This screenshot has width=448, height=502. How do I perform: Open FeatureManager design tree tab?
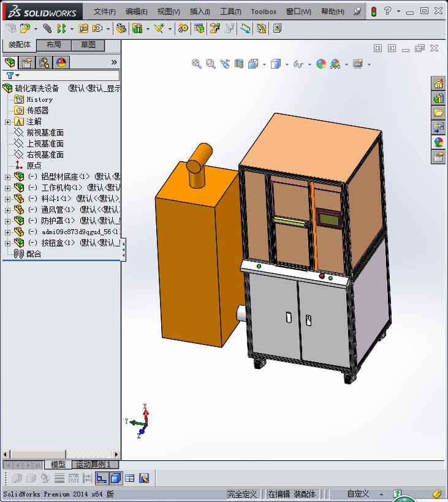[10, 62]
